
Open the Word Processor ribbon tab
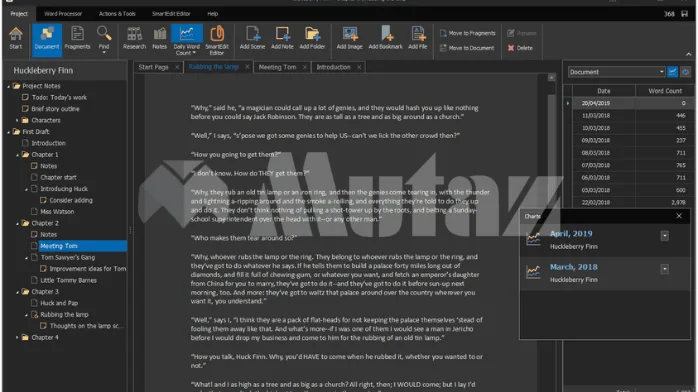click(x=63, y=14)
